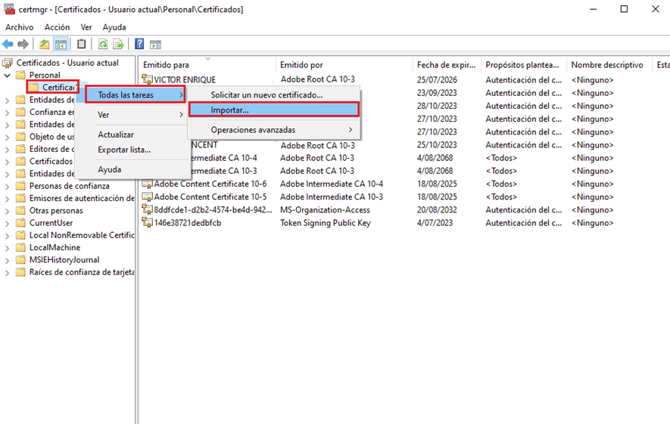670x424 pixels.
Task: Toggle the show/hide console tree icon
Action: click(61, 44)
